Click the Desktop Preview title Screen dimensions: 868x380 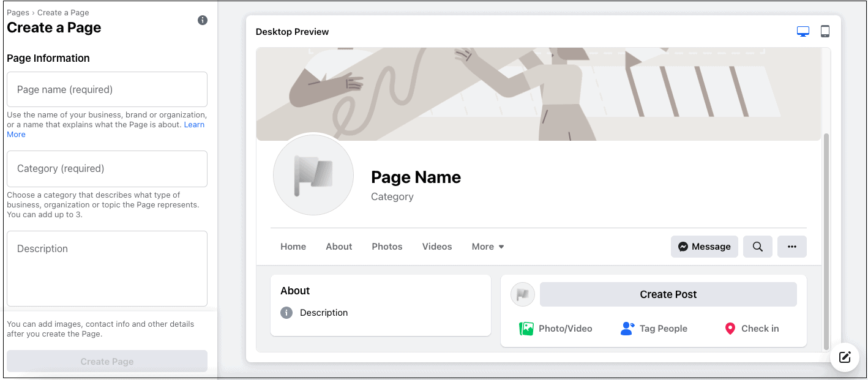[293, 32]
